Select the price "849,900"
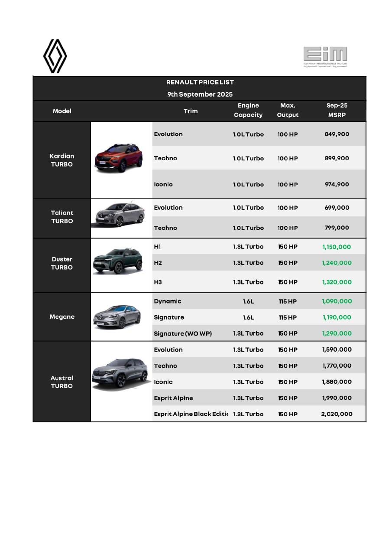392x555 pixels. coord(337,134)
